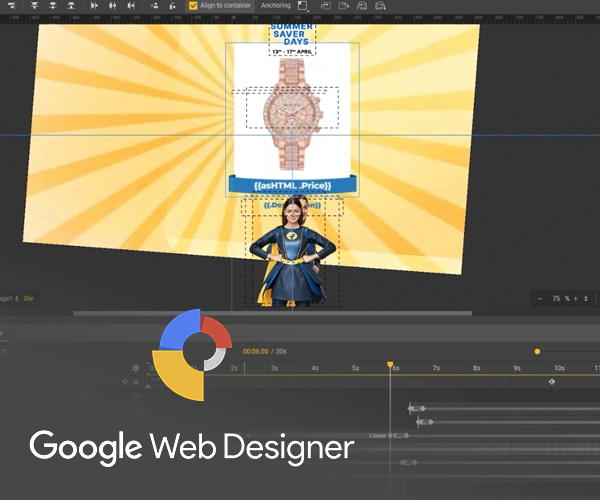Click the zoom out minus button
This screenshot has height=500, width=600.
click(x=541, y=299)
